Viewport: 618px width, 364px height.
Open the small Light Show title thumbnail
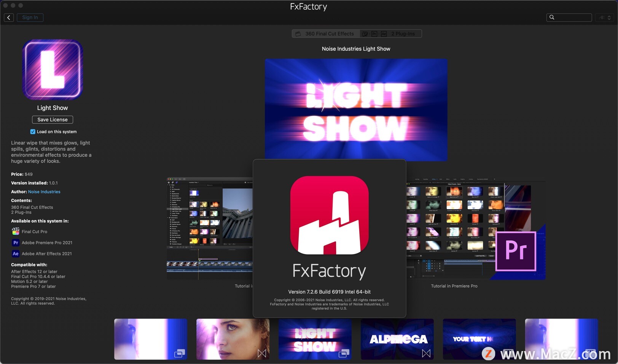click(315, 339)
